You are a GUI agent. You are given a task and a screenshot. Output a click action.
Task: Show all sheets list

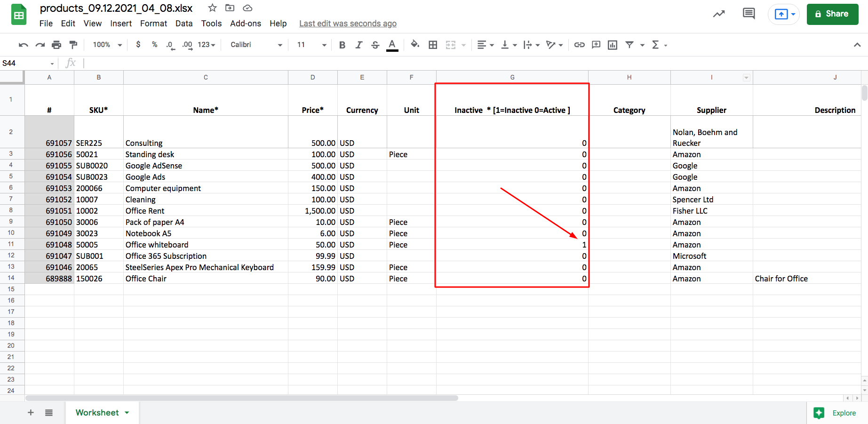49,413
